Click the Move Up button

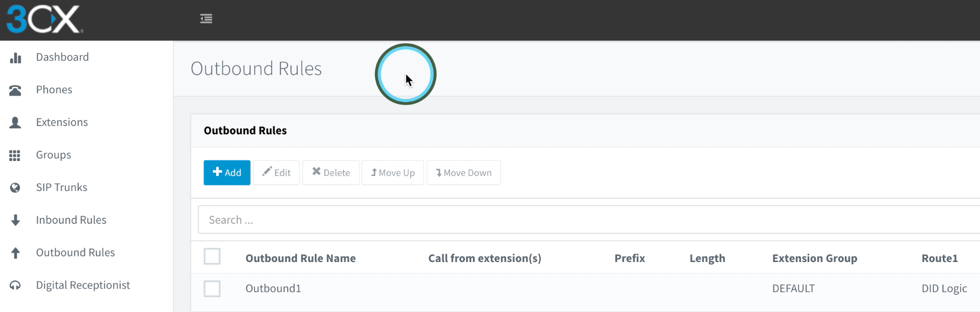tap(392, 173)
